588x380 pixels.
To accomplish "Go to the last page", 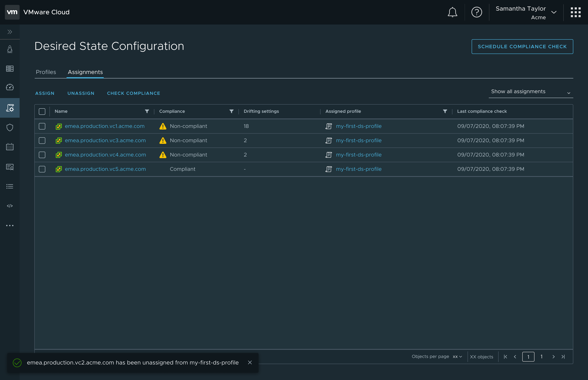I will point(563,357).
